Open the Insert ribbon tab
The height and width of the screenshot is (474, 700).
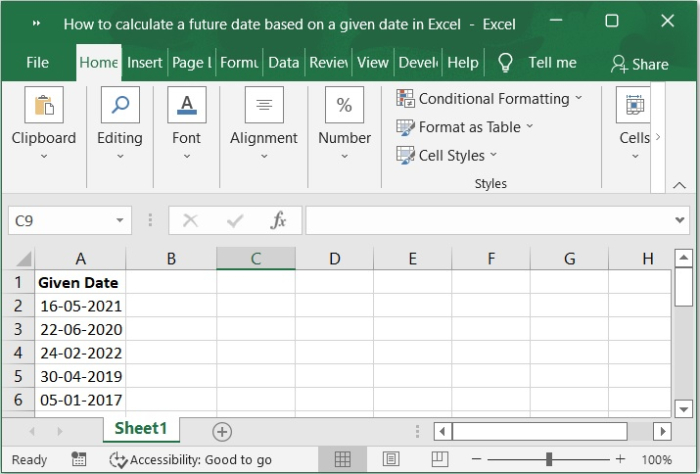pos(144,62)
